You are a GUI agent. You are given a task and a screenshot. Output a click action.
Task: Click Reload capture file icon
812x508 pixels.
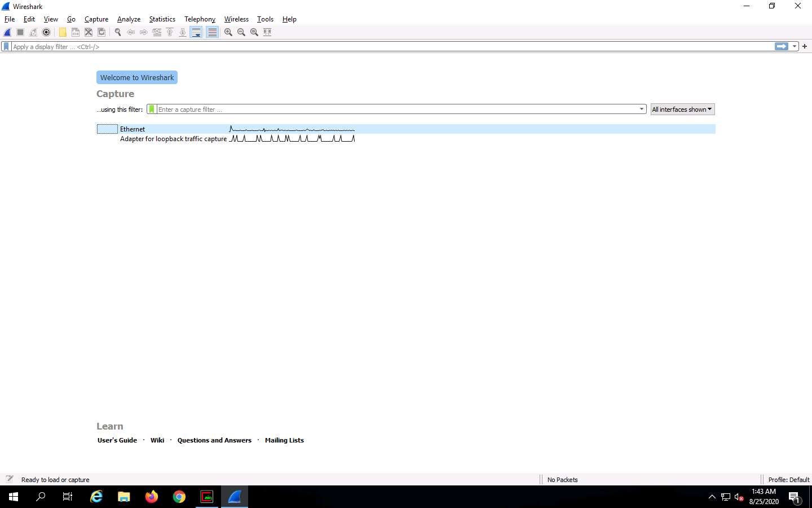pyautogui.click(x=101, y=32)
